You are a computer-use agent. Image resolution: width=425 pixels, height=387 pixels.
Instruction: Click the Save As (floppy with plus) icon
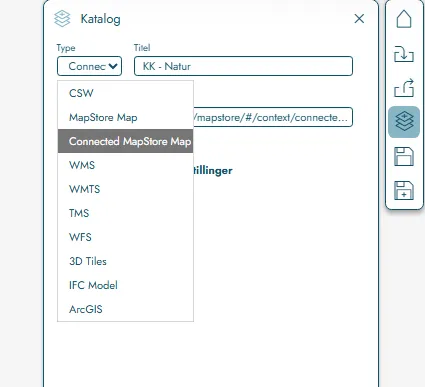(x=404, y=191)
